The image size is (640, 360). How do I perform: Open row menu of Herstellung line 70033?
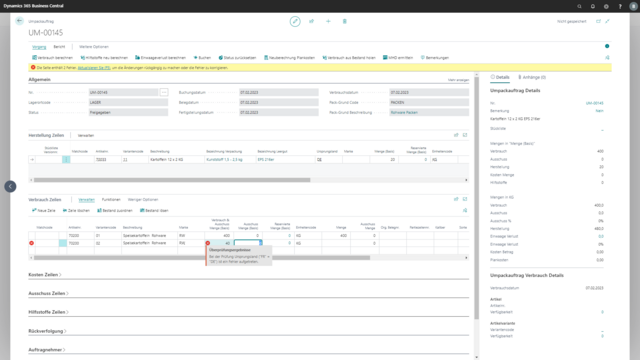pos(66,160)
